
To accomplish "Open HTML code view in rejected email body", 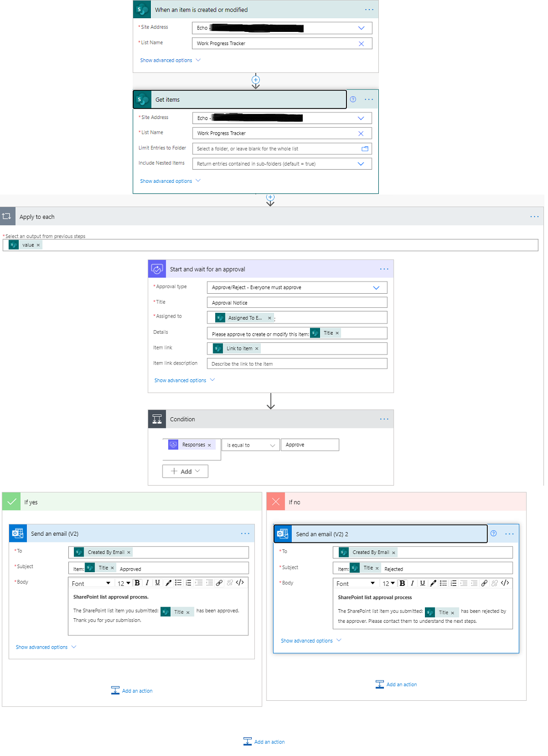I will pyautogui.click(x=505, y=583).
